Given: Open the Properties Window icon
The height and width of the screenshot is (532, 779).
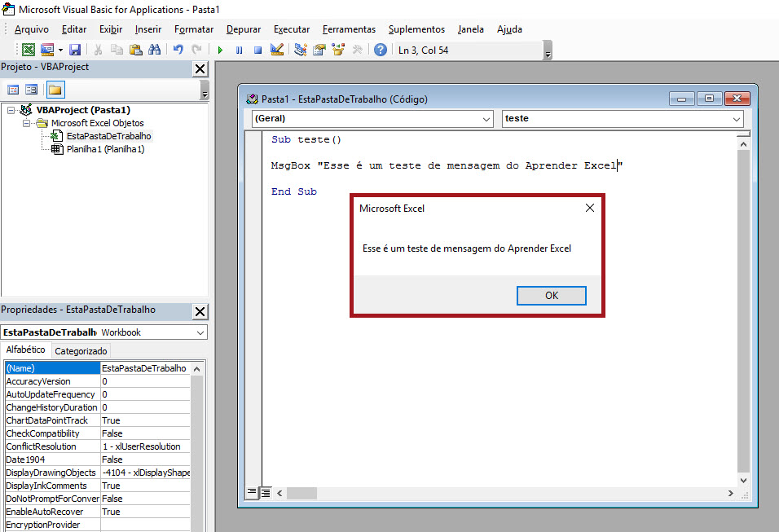Looking at the screenshot, I should 319,50.
